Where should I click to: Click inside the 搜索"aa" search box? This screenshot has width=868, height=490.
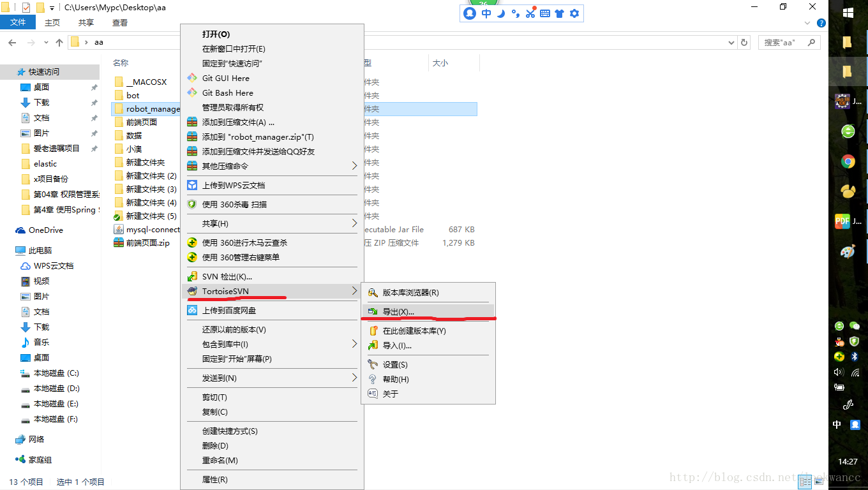[x=789, y=42]
